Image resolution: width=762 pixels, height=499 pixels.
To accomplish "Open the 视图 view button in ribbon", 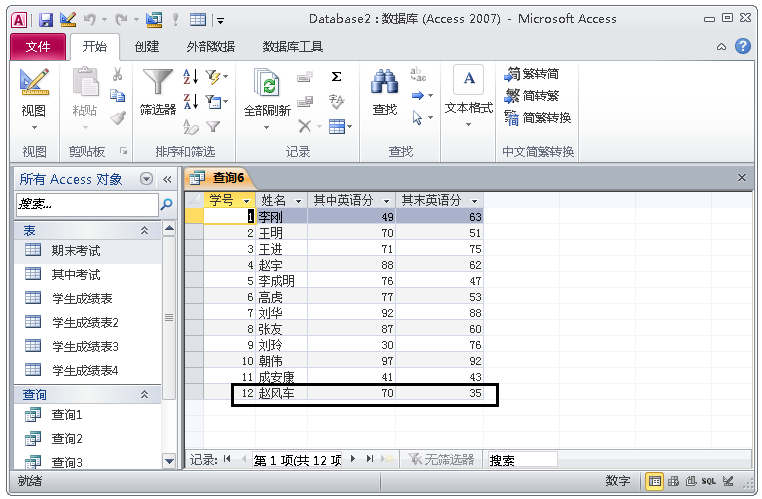I will (x=34, y=99).
